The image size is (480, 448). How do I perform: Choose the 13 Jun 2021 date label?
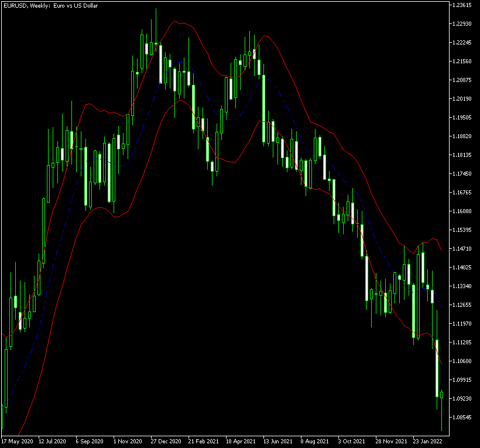(278, 441)
